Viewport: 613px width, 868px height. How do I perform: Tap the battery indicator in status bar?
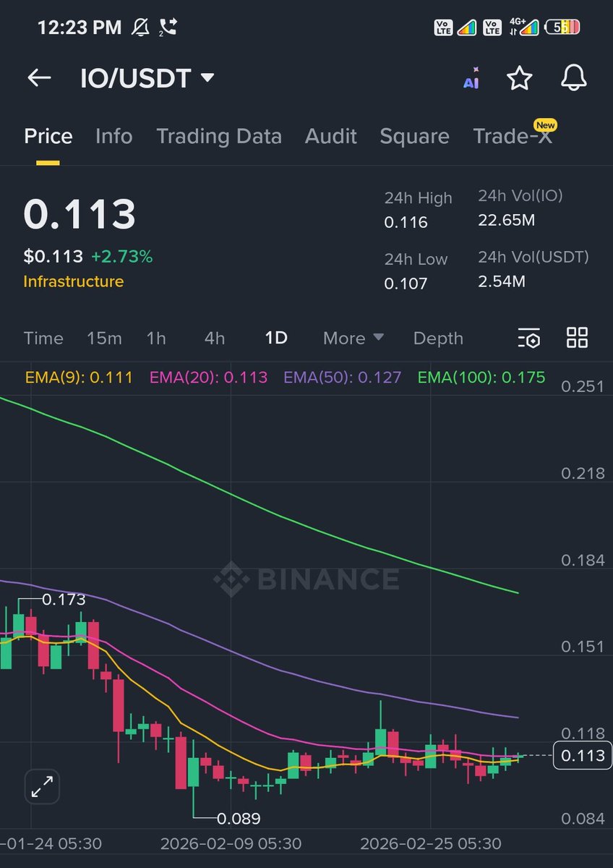[x=562, y=27]
